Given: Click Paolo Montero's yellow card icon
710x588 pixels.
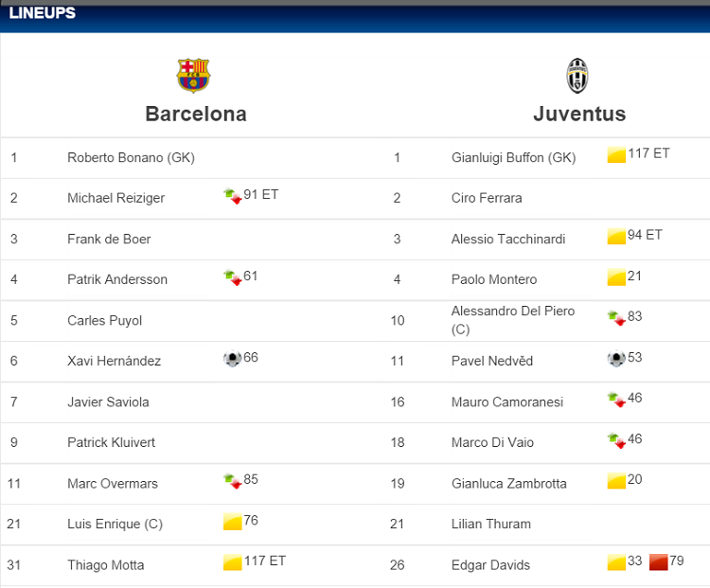Looking at the screenshot, I should point(616,277).
